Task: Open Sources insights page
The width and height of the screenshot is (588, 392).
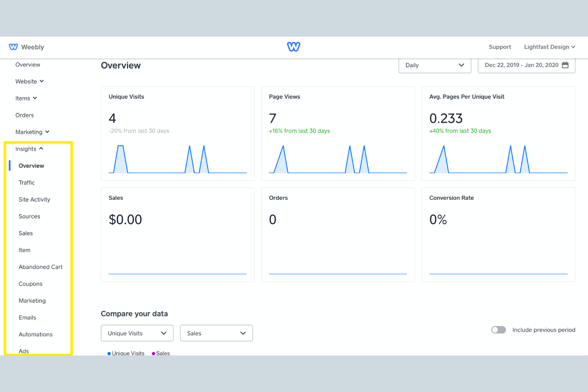Action: 29,216
